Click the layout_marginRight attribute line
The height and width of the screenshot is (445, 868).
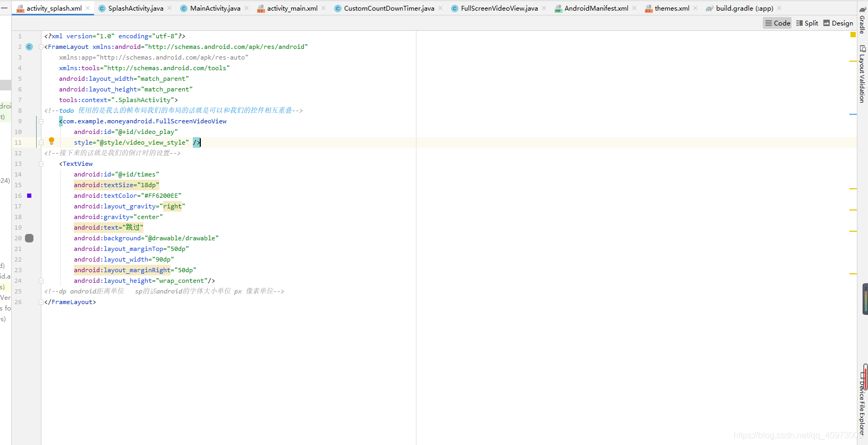click(x=135, y=270)
